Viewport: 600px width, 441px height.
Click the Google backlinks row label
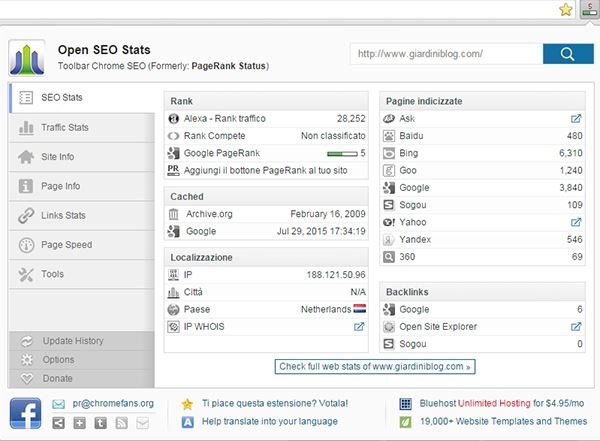[414, 309]
